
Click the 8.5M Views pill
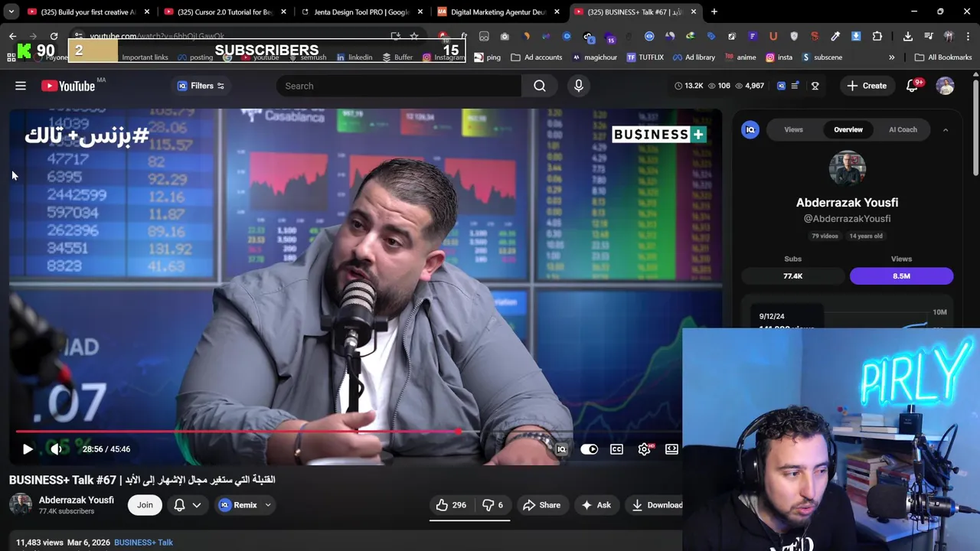(901, 276)
